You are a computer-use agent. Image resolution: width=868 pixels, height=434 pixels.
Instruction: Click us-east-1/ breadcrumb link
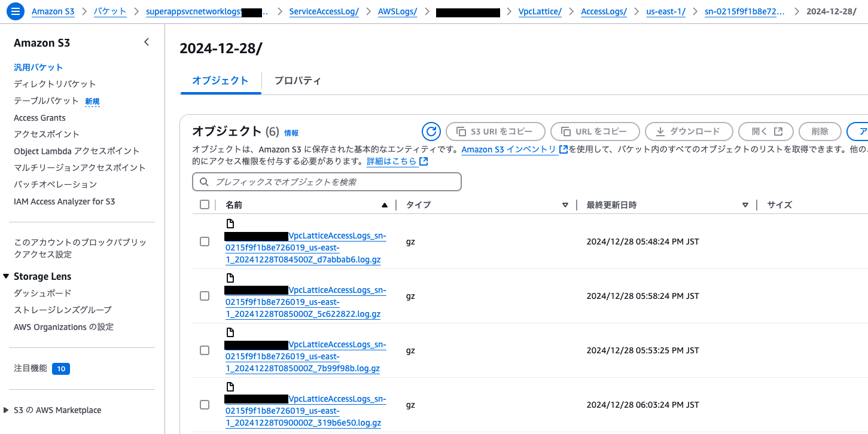click(x=666, y=11)
